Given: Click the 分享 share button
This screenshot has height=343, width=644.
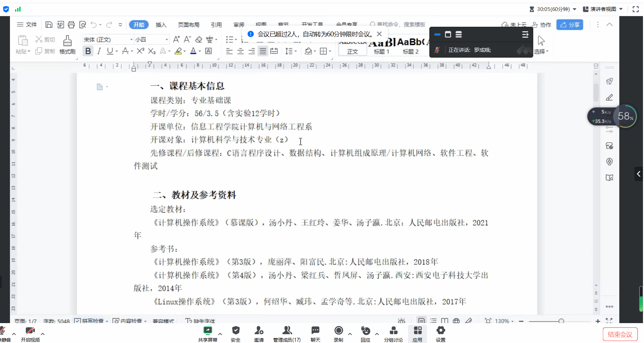Looking at the screenshot, I should (x=570, y=25).
